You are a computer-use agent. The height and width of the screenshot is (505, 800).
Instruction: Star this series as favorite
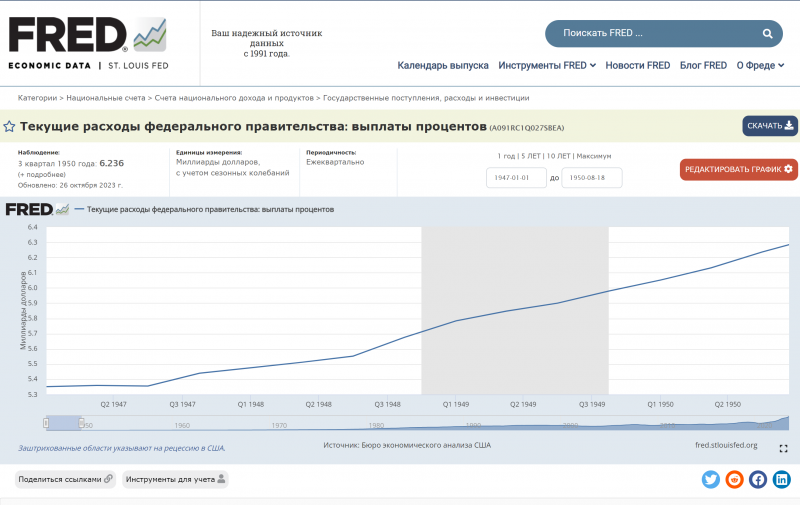9,127
